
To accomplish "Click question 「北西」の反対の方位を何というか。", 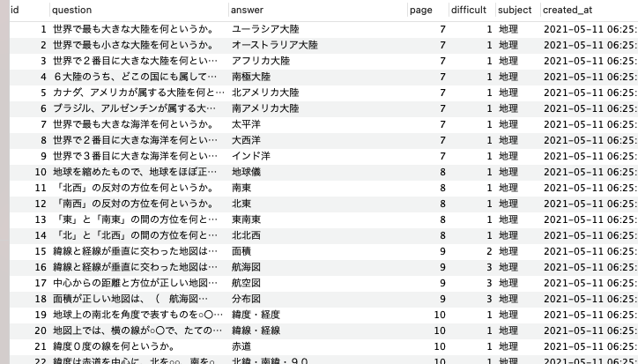I will [133, 188].
